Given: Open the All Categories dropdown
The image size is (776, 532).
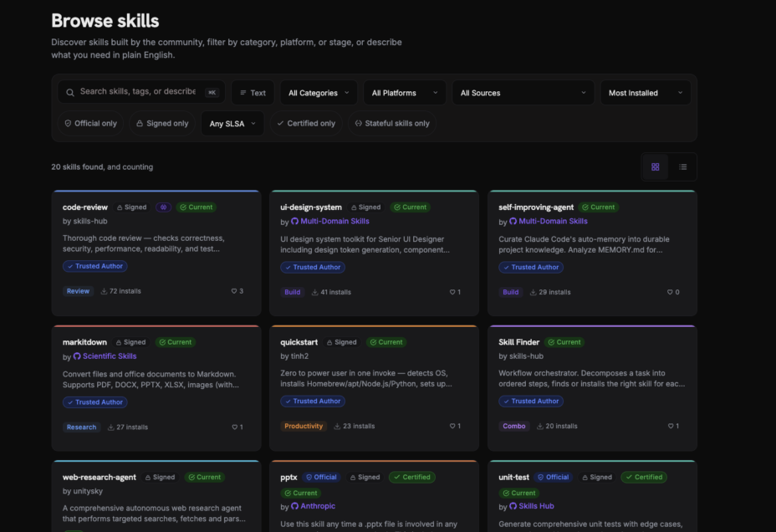Looking at the screenshot, I should (x=319, y=93).
